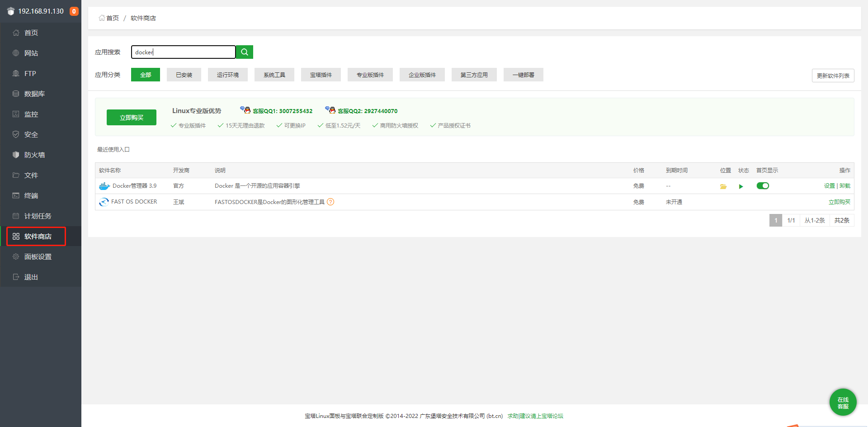Click the 立即购买 link for FAST OS DOCKER
Screen dimensions: 868x427
(x=840, y=202)
